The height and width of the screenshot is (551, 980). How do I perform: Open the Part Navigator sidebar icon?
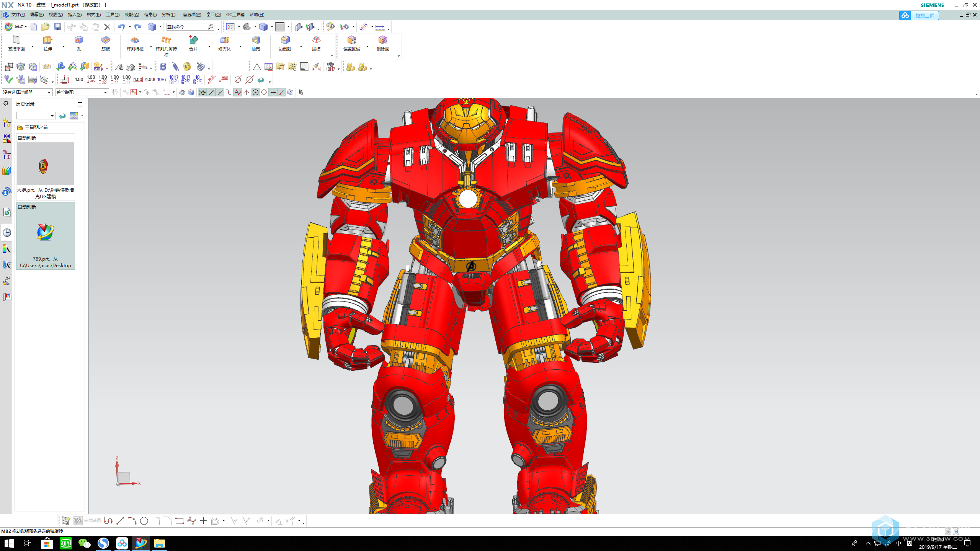(x=7, y=155)
